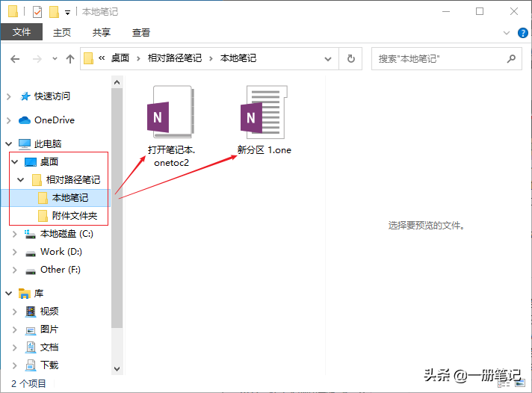532x393 pixels.
Task: Select 库 in the navigation pane
Action: tap(38, 294)
